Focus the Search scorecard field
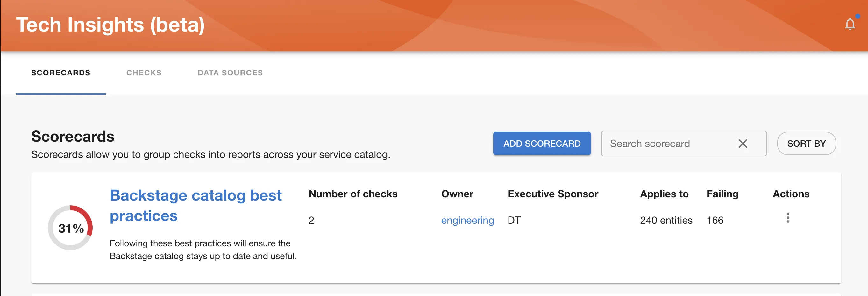Viewport: 868px width, 296px height. (x=667, y=144)
